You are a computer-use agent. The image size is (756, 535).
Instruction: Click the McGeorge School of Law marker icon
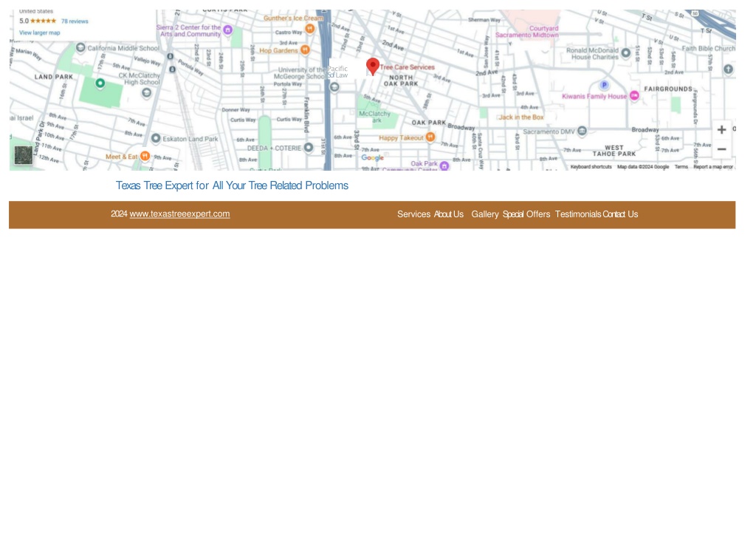[x=334, y=87]
